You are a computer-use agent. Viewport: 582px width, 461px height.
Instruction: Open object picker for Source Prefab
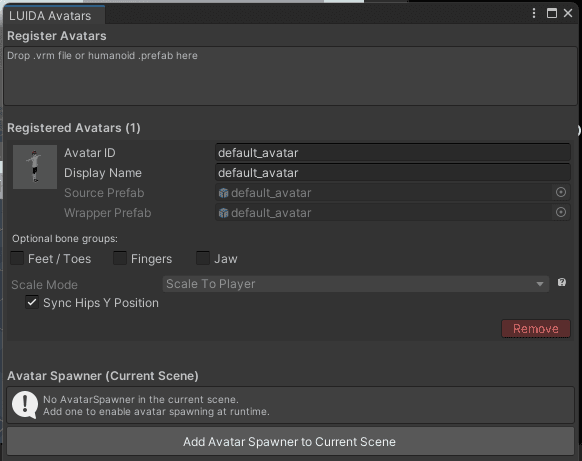[561, 192]
